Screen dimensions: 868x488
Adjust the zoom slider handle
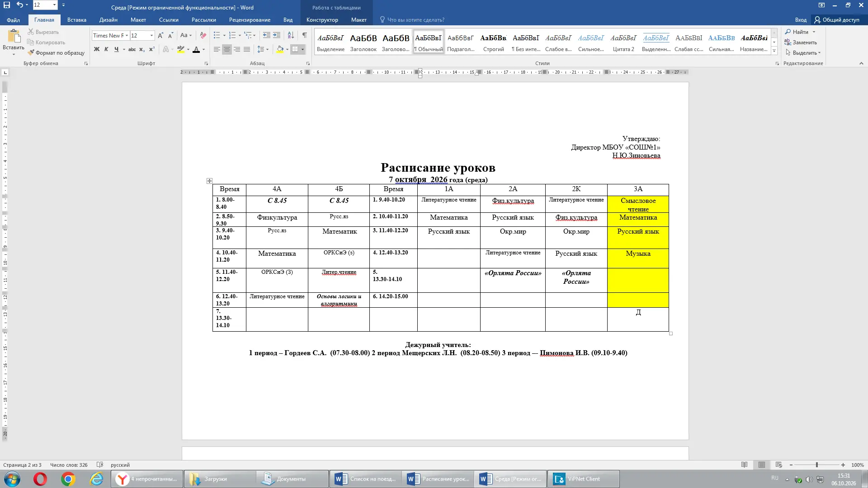(x=816, y=465)
